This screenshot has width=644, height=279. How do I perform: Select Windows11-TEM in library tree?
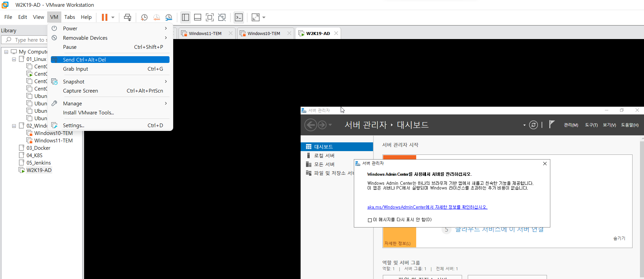coord(53,141)
